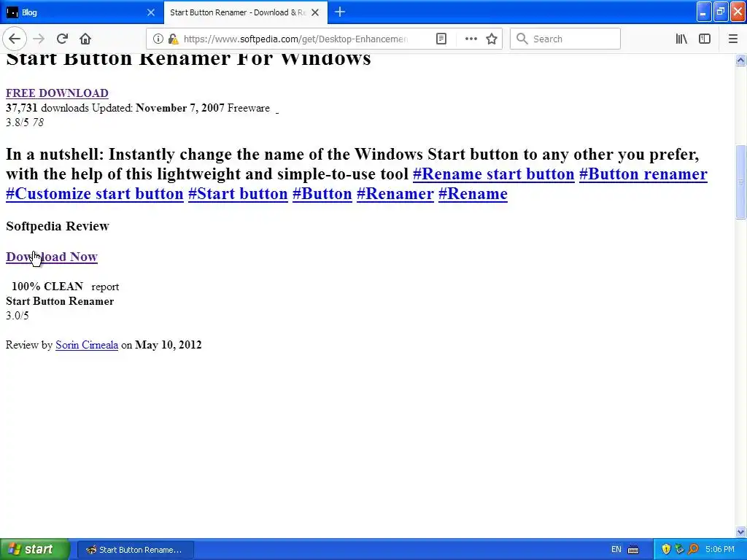This screenshot has width=747, height=560.
Task: Open the Library icon
Action: [681, 39]
